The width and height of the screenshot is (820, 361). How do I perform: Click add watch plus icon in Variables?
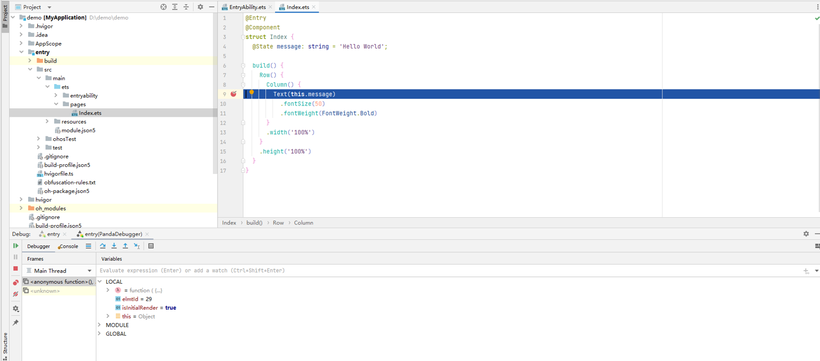(x=806, y=271)
